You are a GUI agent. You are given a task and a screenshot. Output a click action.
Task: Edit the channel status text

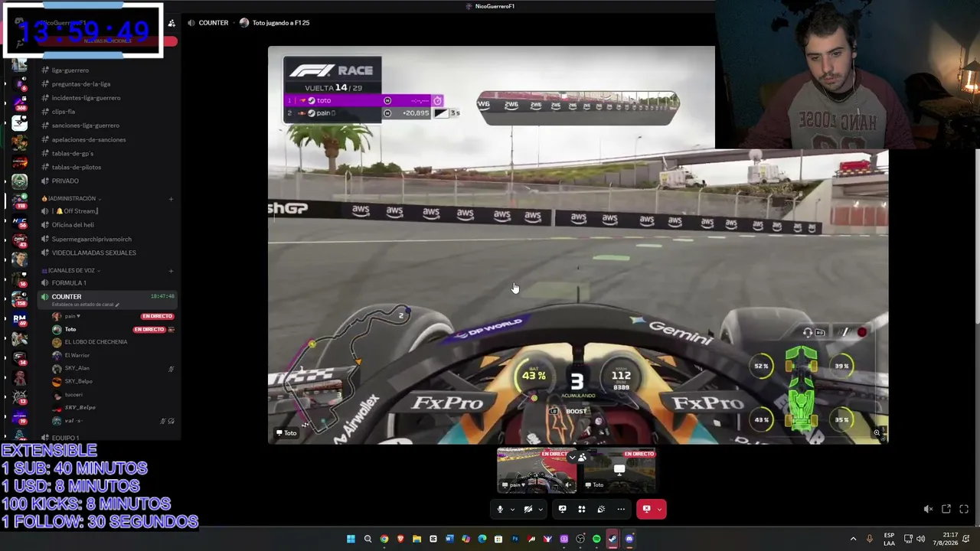coord(84,305)
